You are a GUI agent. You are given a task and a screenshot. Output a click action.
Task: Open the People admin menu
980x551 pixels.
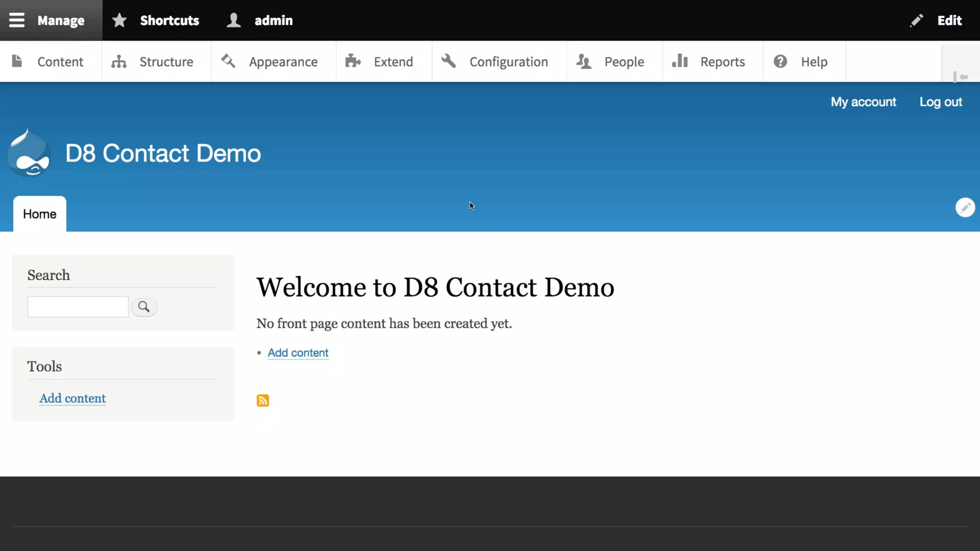click(614, 61)
